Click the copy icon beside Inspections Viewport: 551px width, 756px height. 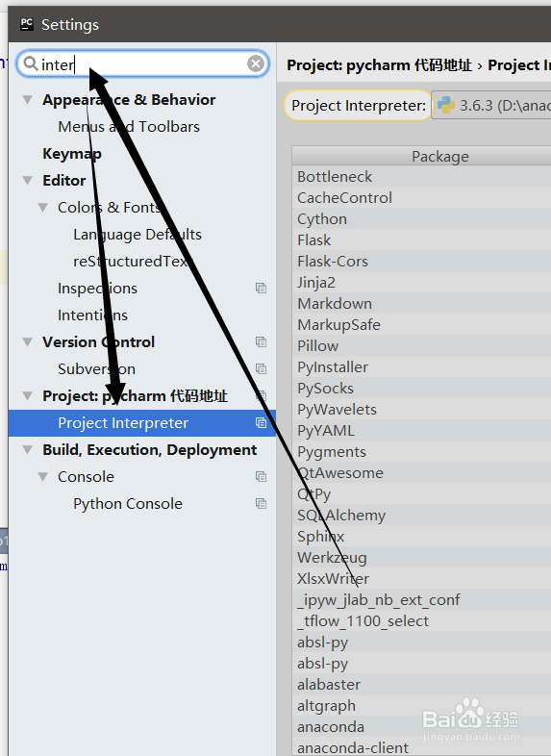[261, 289]
